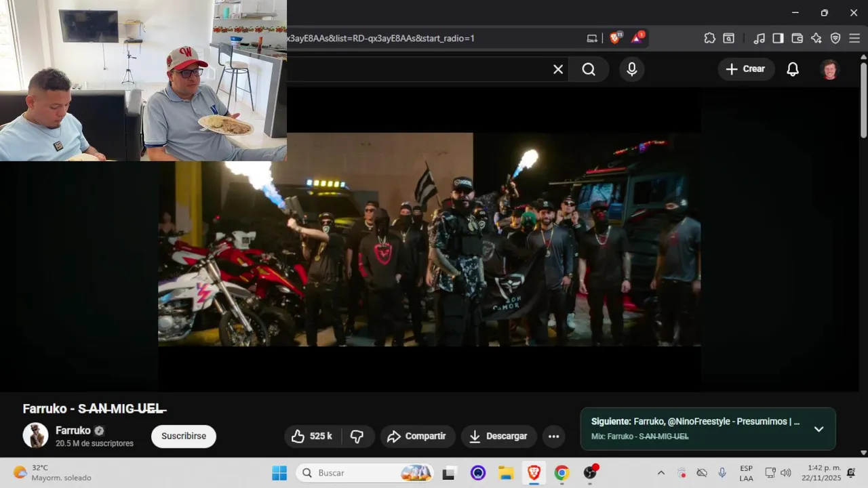Open purple circular app on taskbar

tap(478, 473)
